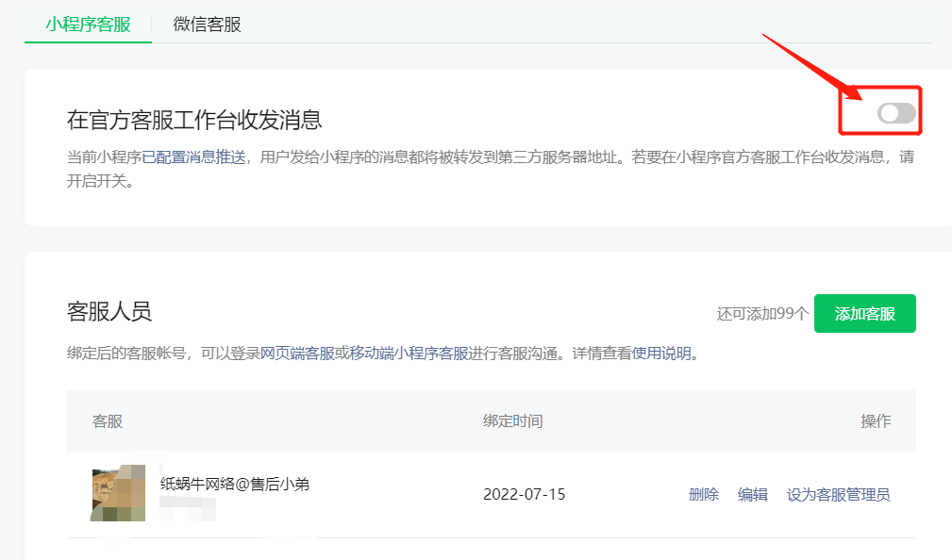Click the green 添加客服 button

864,313
